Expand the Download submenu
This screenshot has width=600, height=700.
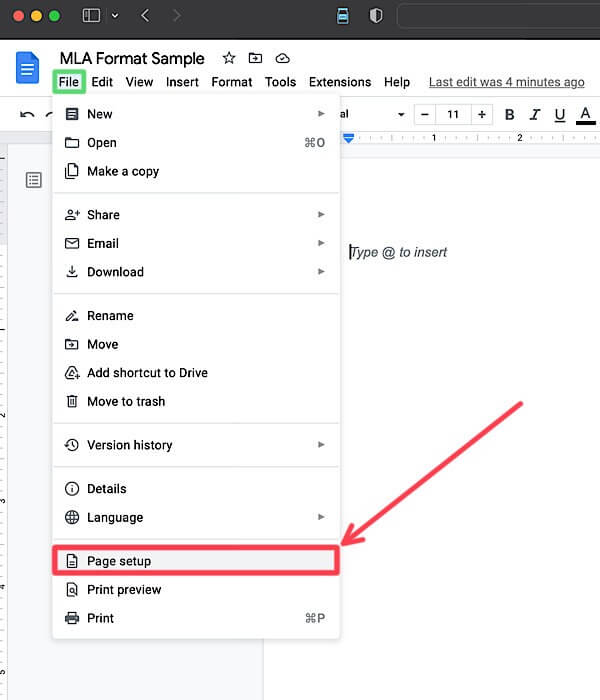(196, 272)
